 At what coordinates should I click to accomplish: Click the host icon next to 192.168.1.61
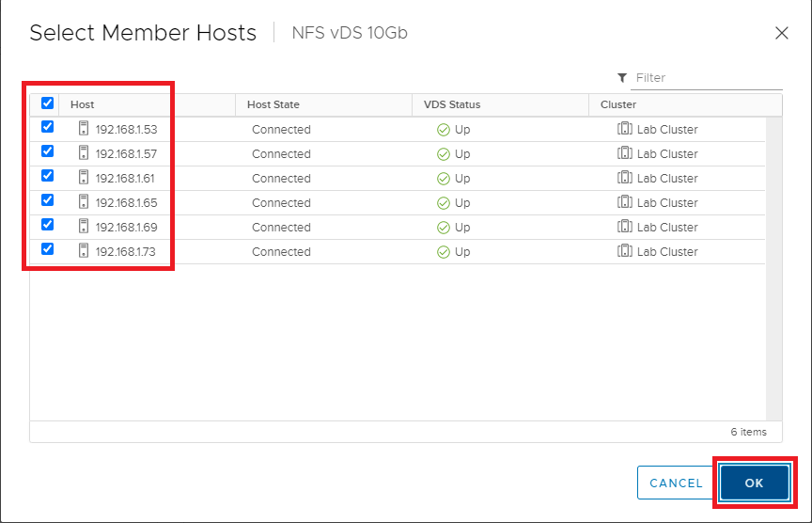tap(84, 178)
